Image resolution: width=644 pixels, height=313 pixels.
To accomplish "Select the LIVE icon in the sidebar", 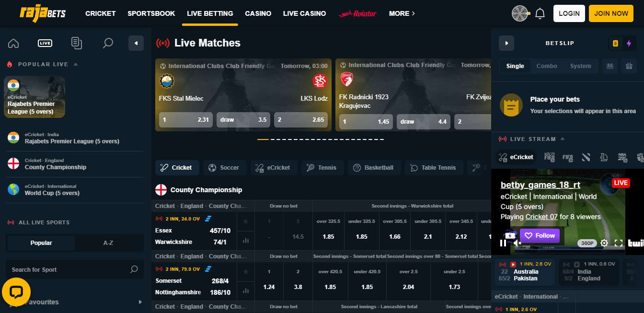I will 45,43.
